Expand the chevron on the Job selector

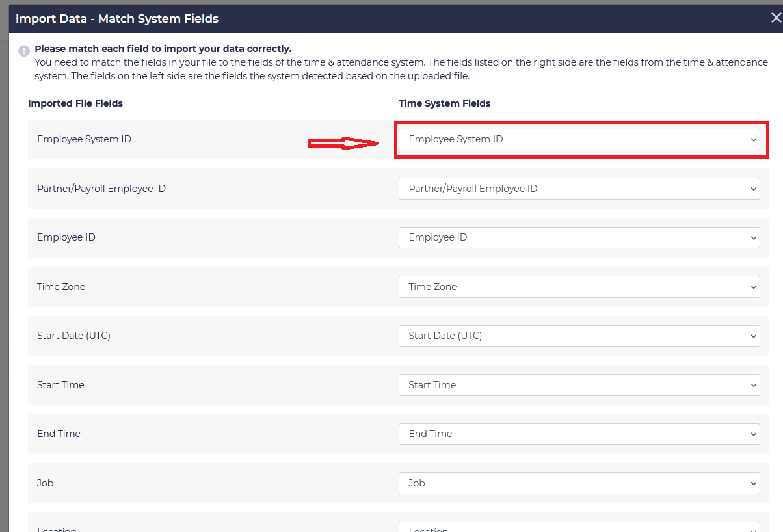pyautogui.click(x=752, y=483)
